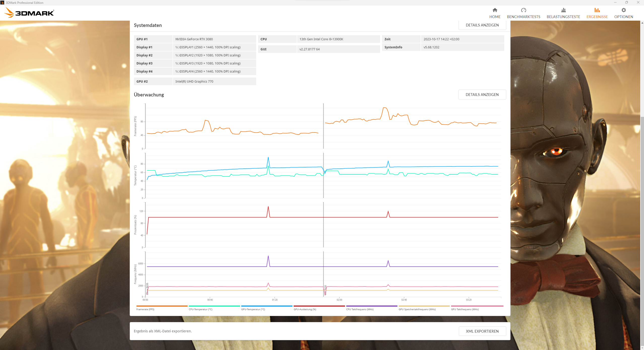
Task: Click scrollbar down arrow at bottom right
Action: click(642, 348)
